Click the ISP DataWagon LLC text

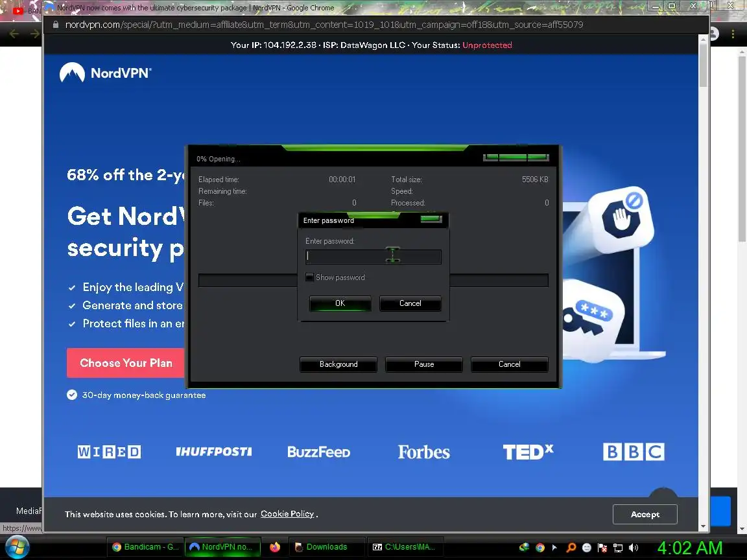tap(364, 45)
